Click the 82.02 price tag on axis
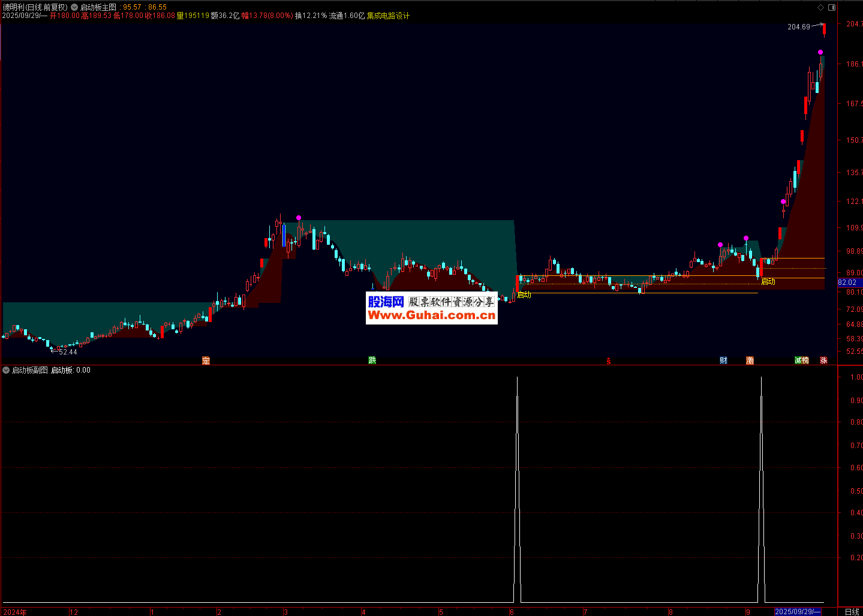863x616 pixels. (x=847, y=283)
